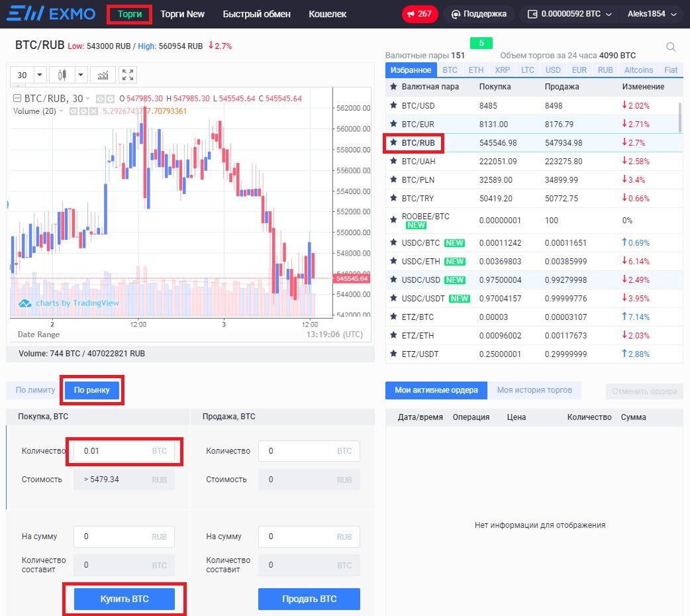Toggle favorite star for ETZ/ETH
Image resolution: width=690 pixels, height=616 pixels.
coord(393,334)
